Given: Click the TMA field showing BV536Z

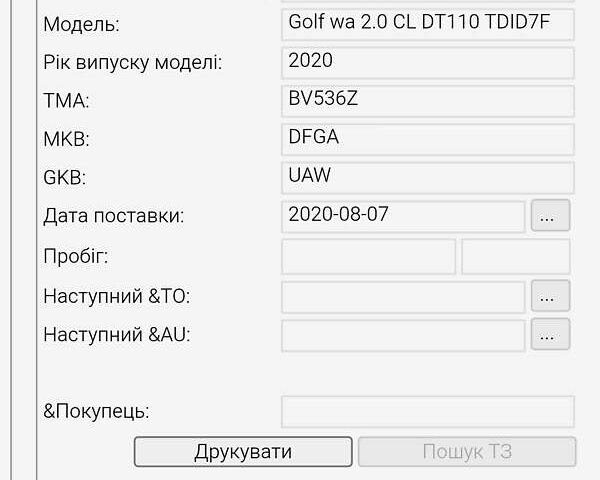Looking at the screenshot, I should 428,100.
